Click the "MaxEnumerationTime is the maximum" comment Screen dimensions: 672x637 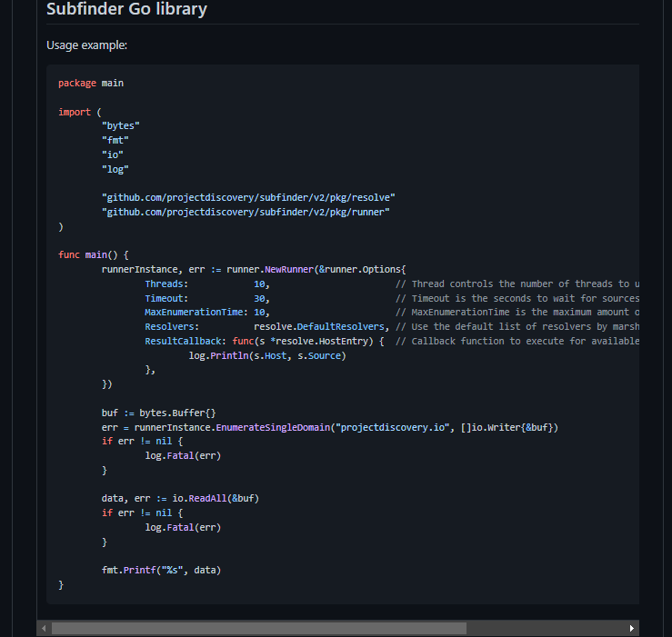point(517,313)
